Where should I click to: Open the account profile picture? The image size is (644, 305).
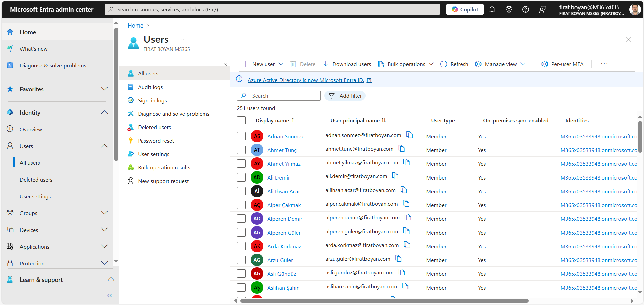635,9
